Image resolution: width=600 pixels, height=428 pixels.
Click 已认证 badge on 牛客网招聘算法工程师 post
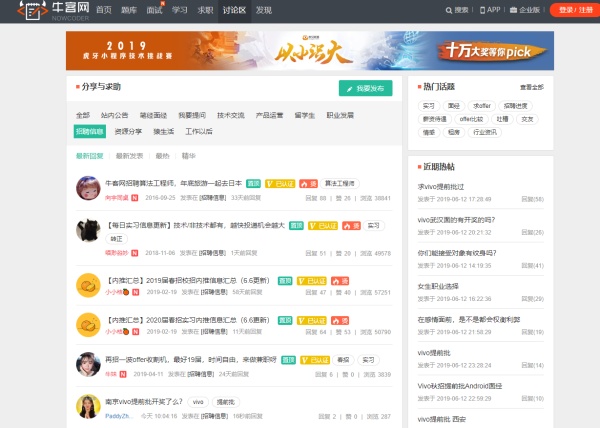[x=280, y=184]
